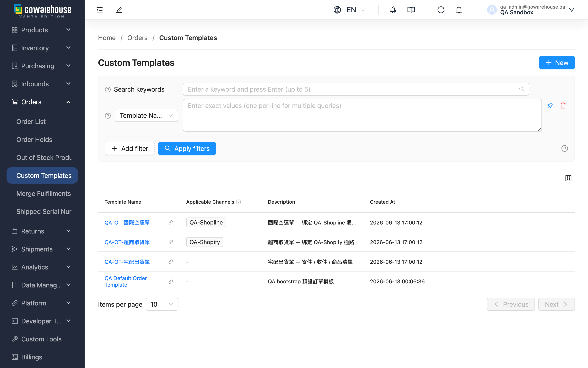Select Custom Templates in sidebar
This screenshot has height=368, width=588.
click(x=42, y=175)
